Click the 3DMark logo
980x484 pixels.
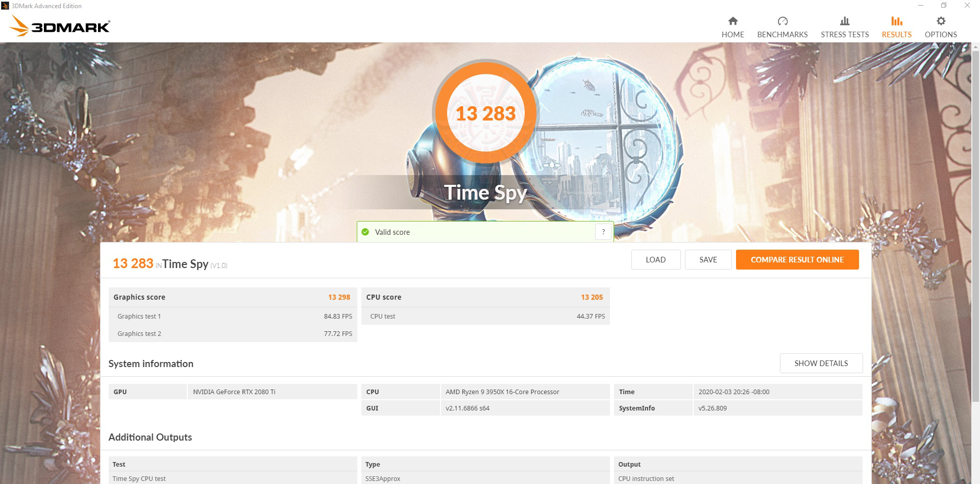pos(60,26)
